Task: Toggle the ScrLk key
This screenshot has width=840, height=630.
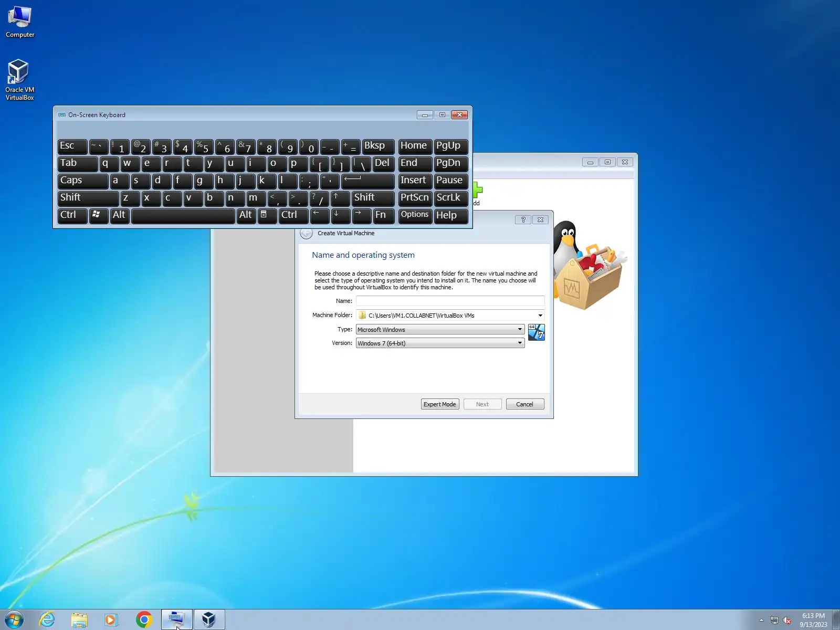Action: pos(451,198)
